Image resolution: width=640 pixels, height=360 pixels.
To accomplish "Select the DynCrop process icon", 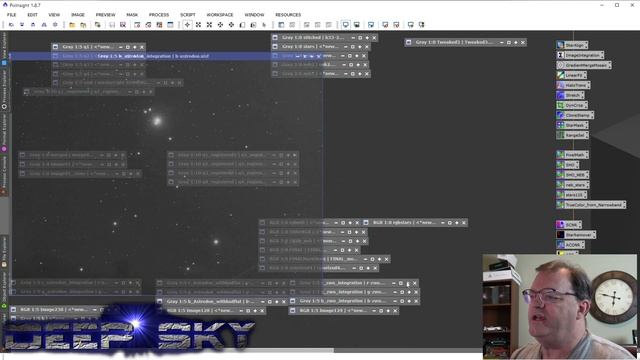I will coord(571,105).
